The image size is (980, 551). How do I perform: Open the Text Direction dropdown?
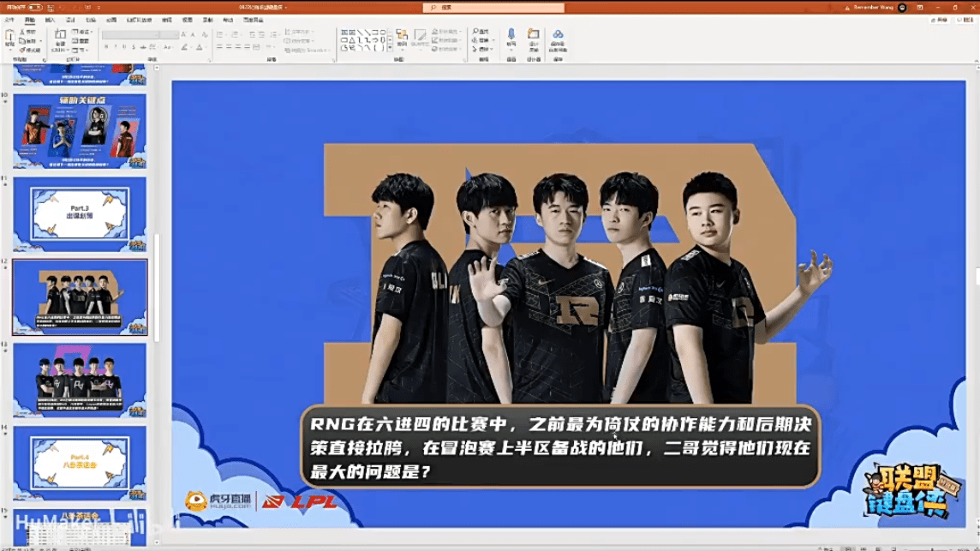click(x=299, y=32)
